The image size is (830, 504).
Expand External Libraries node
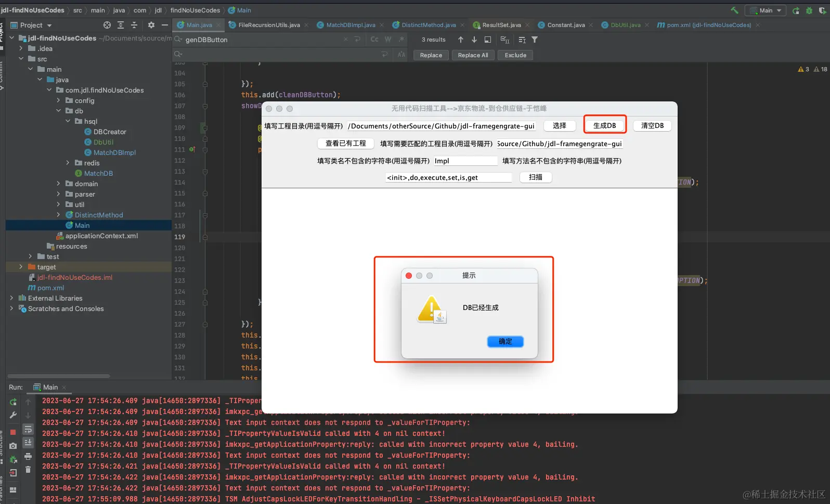pyautogui.click(x=11, y=298)
